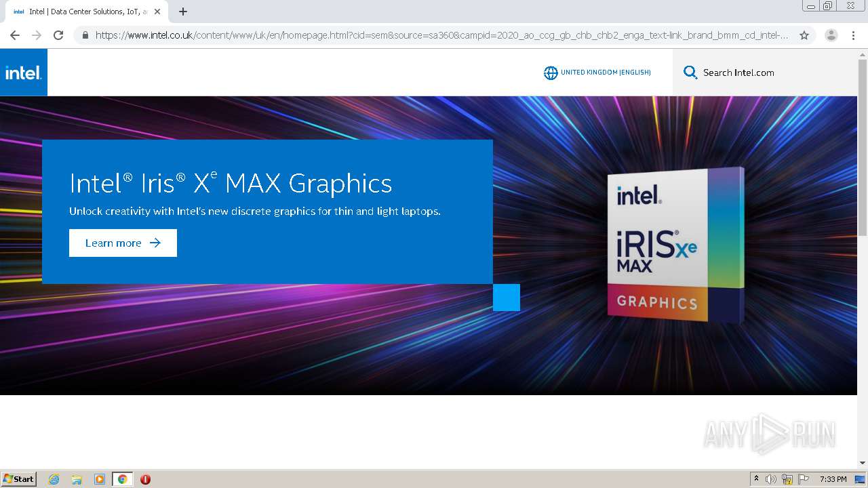The image size is (868, 488).
Task: Open a new browser tab
Action: pyautogui.click(x=183, y=12)
